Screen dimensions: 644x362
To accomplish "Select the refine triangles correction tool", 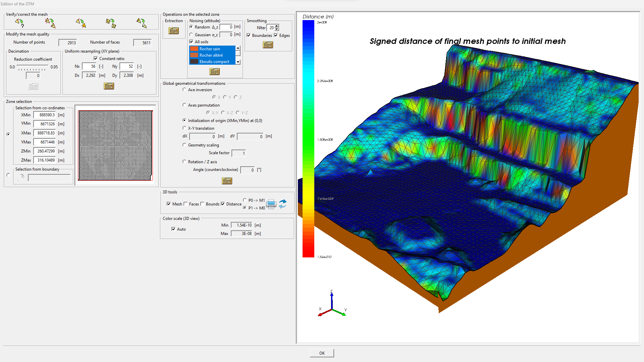I will tap(142, 22).
